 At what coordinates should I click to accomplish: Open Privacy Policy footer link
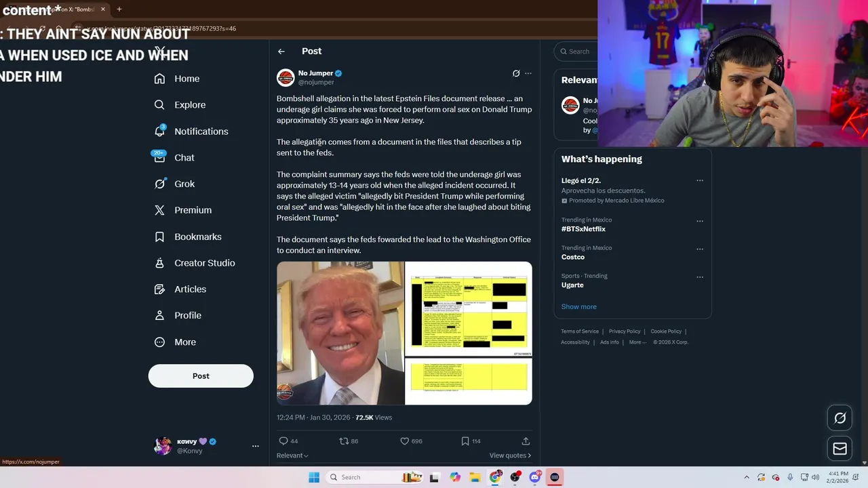click(625, 331)
